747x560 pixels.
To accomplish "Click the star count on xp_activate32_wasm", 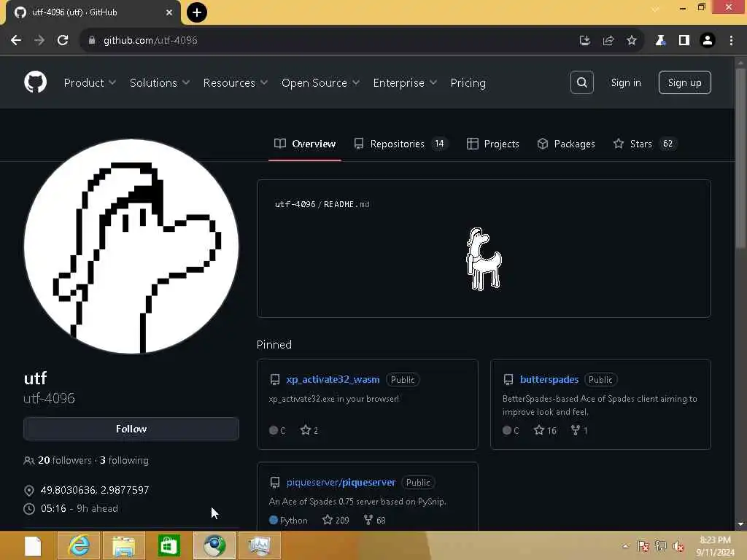I will click(309, 430).
